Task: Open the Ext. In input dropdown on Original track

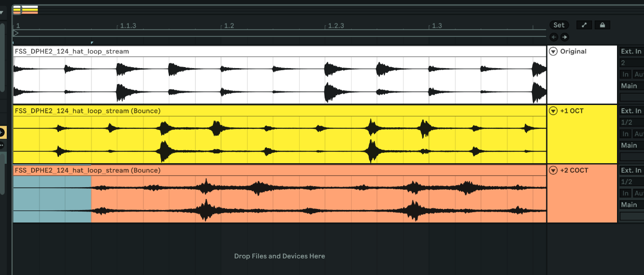Action: pos(631,51)
